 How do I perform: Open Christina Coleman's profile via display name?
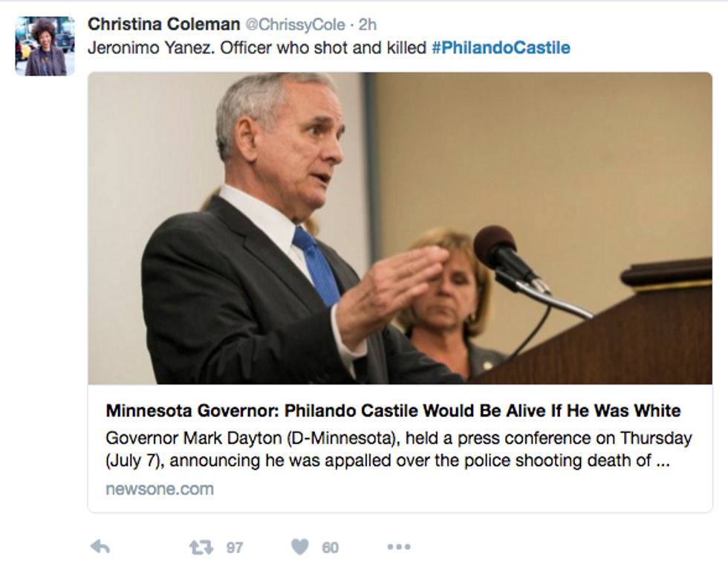pos(163,24)
